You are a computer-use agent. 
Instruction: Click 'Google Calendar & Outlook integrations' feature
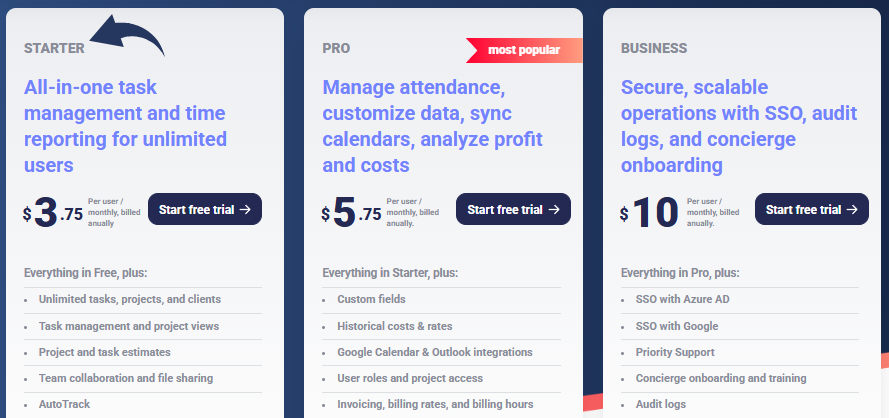[435, 352]
